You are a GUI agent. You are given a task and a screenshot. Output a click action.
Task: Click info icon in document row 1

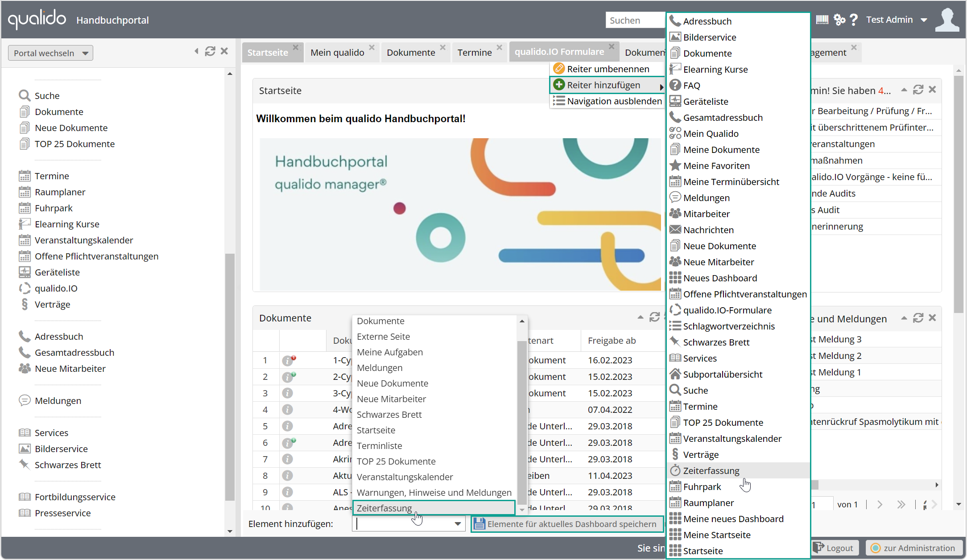[x=288, y=360]
